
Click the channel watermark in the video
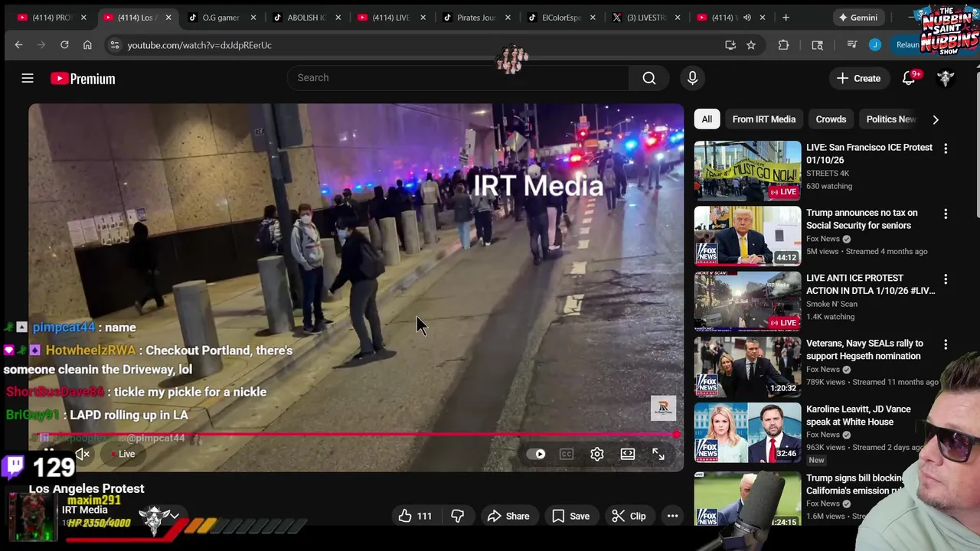663,408
